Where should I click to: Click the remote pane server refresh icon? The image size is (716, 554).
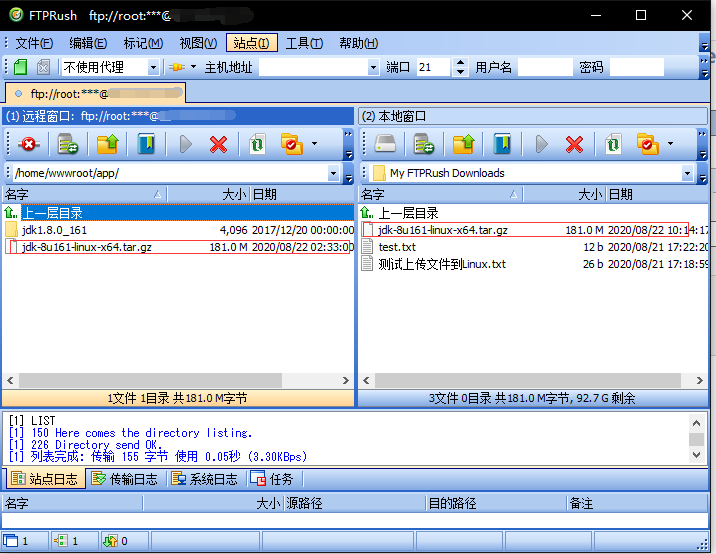pyautogui.click(x=68, y=144)
